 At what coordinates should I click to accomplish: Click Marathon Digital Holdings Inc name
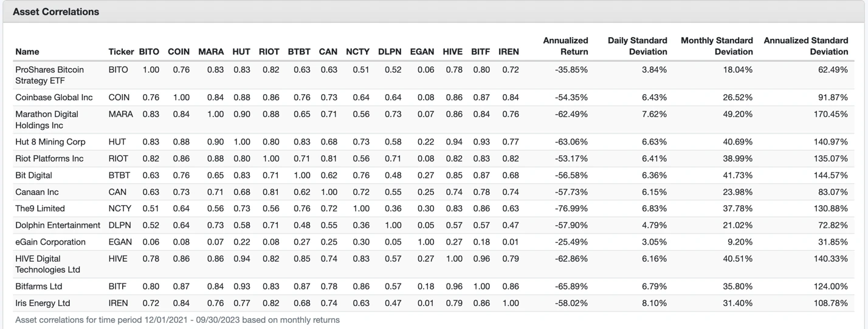[47, 120]
